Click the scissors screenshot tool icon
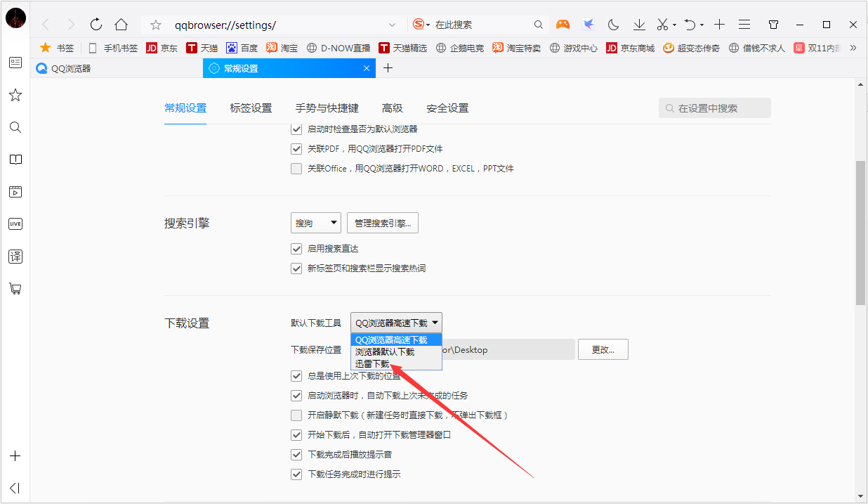The image size is (868, 504). [661, 23]
